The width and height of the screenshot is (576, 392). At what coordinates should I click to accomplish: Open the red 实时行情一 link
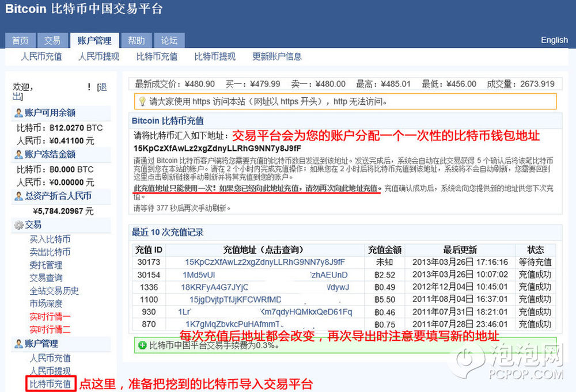pos(50,317)
